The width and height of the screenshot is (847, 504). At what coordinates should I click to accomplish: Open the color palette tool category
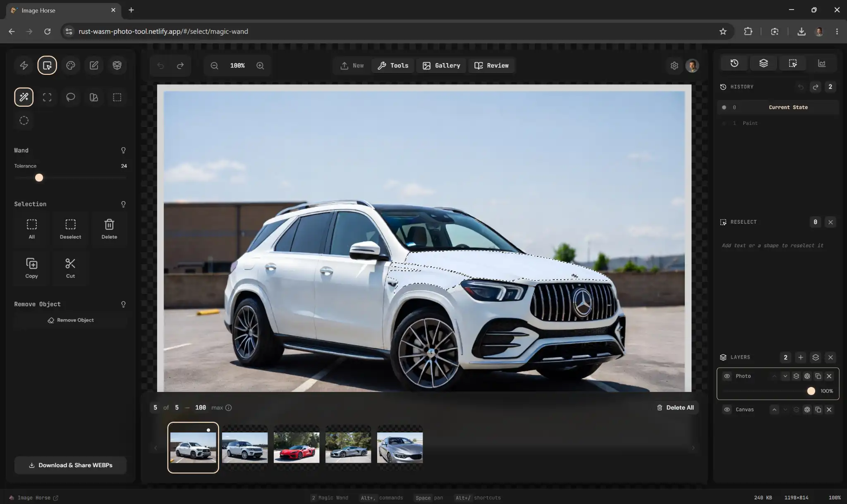coord(71,65)
